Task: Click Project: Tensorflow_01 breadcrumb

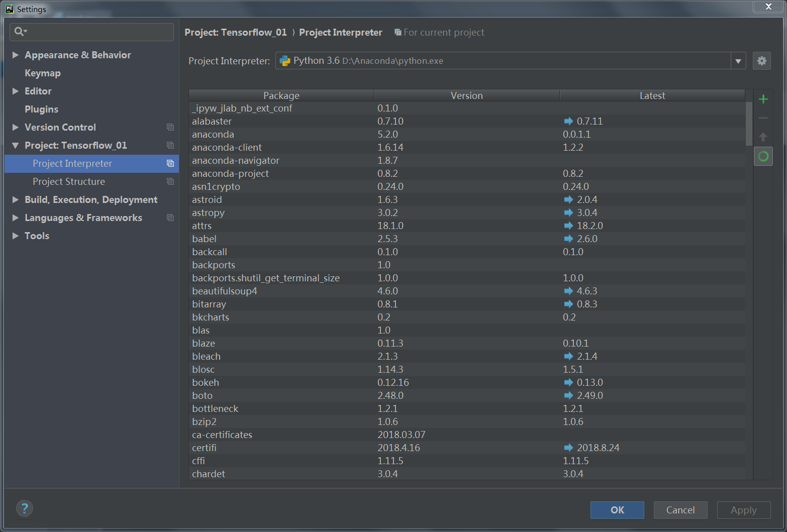Action: pos(236,32)
